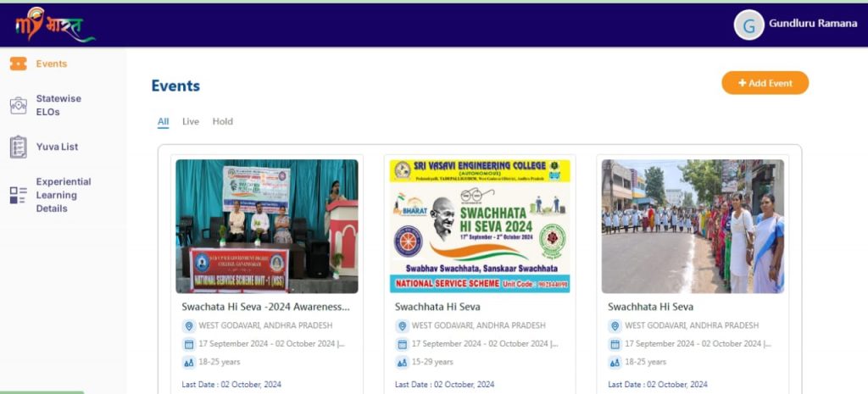Switch to the Live tab

(191, 122)
